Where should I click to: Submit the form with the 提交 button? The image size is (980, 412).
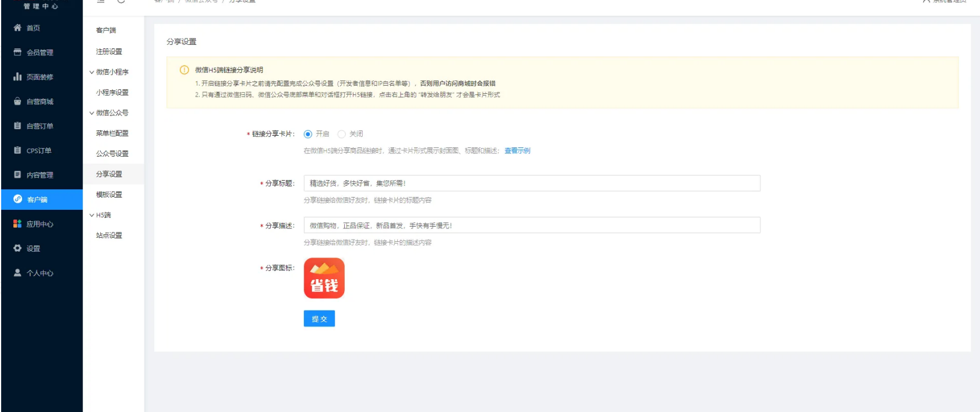[x=319, y=319]
